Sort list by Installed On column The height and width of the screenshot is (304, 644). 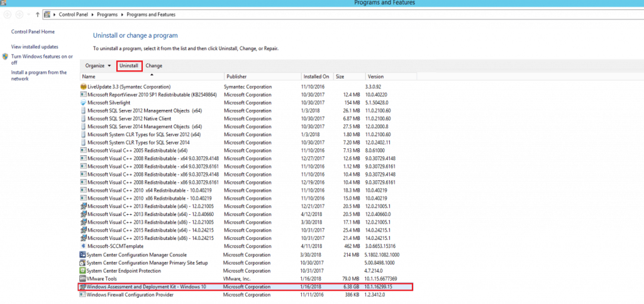(x=317, y=77)
